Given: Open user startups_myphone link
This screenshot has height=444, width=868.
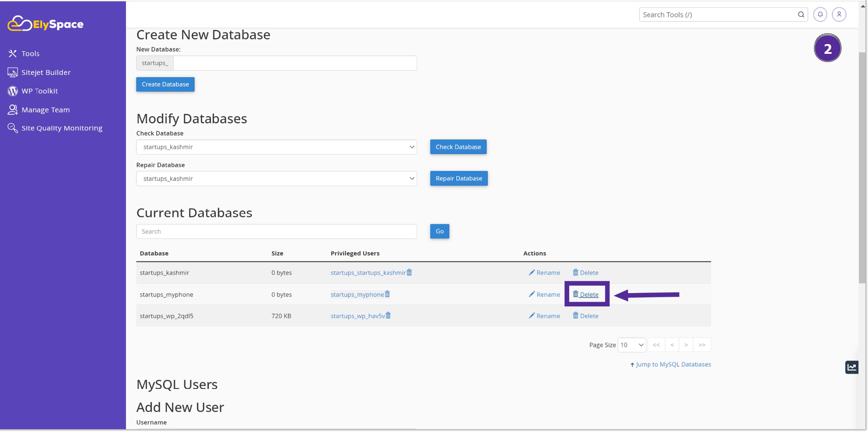Looking at the screenshot, I should [x=357, y=294].
